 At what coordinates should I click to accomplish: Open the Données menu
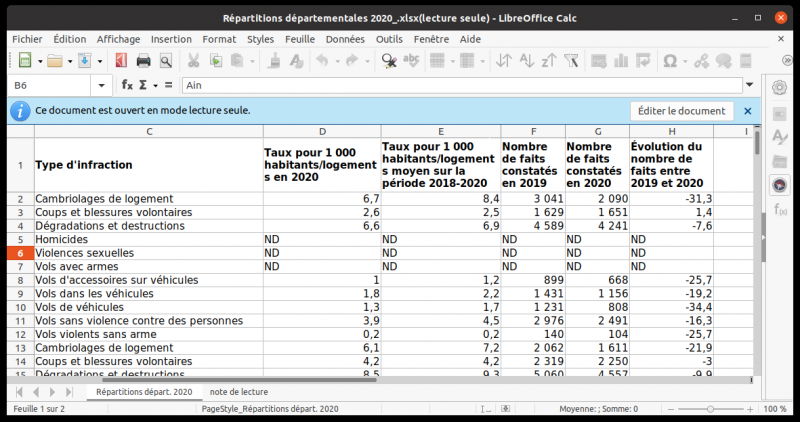pyautogui.click(x=345, y=39)
